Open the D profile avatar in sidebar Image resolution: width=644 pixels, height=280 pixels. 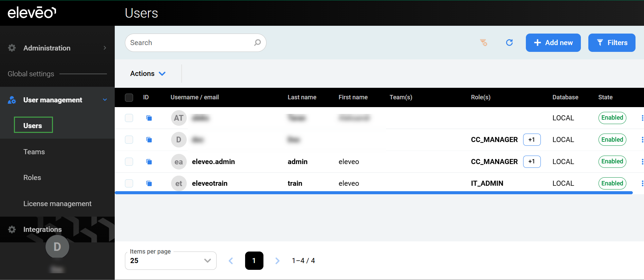point(57,247)
